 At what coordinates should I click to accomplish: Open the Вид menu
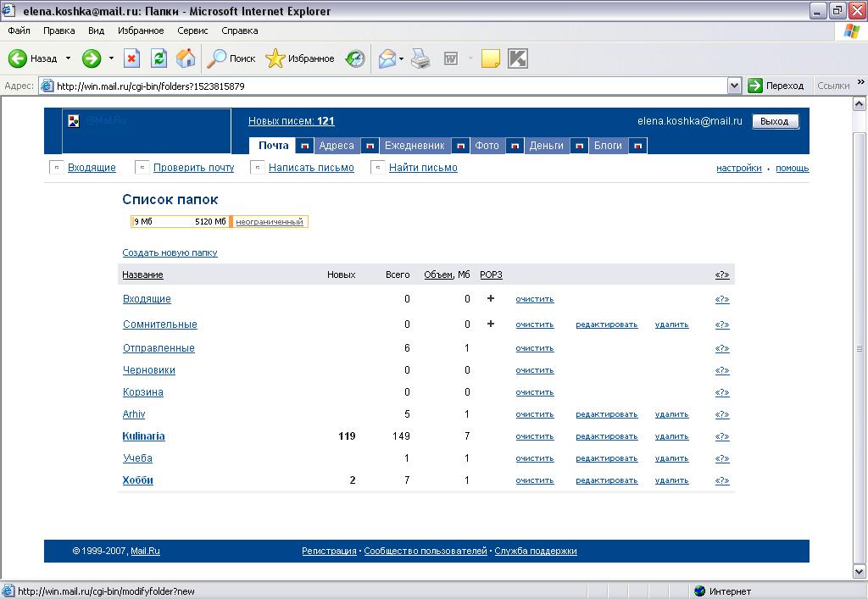tap(97, 31)
